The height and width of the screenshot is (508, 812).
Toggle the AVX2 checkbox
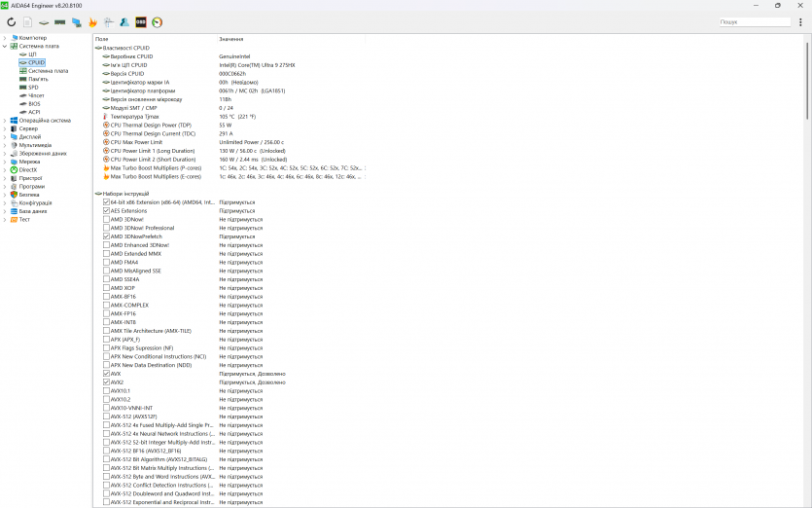click(106, 382)
